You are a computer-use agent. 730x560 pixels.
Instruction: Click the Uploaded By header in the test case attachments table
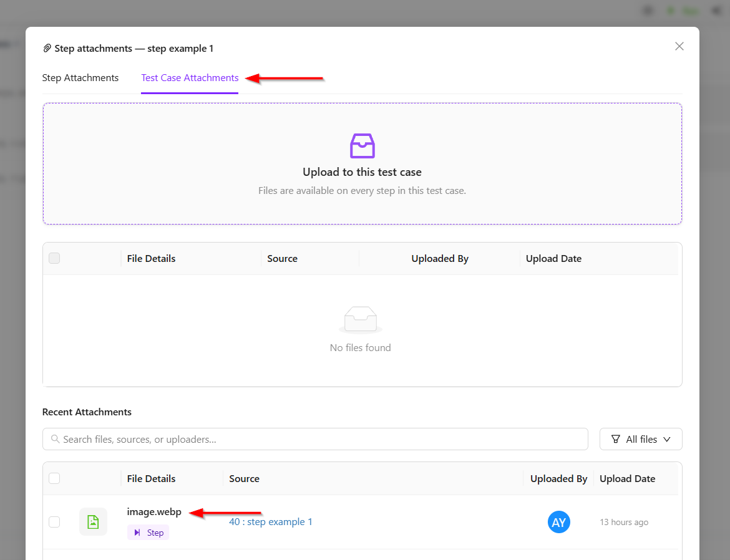(439, 258)
